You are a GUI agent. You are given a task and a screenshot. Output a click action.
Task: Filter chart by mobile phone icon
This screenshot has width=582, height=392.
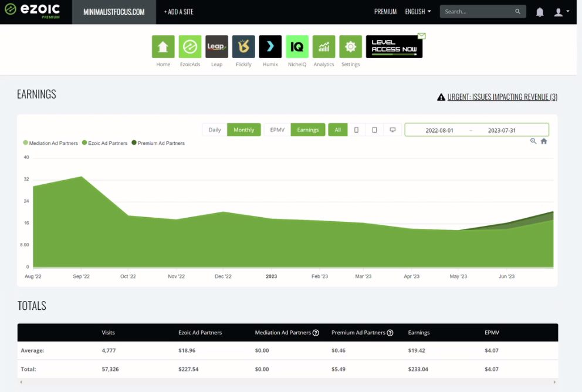coord(356,130)
